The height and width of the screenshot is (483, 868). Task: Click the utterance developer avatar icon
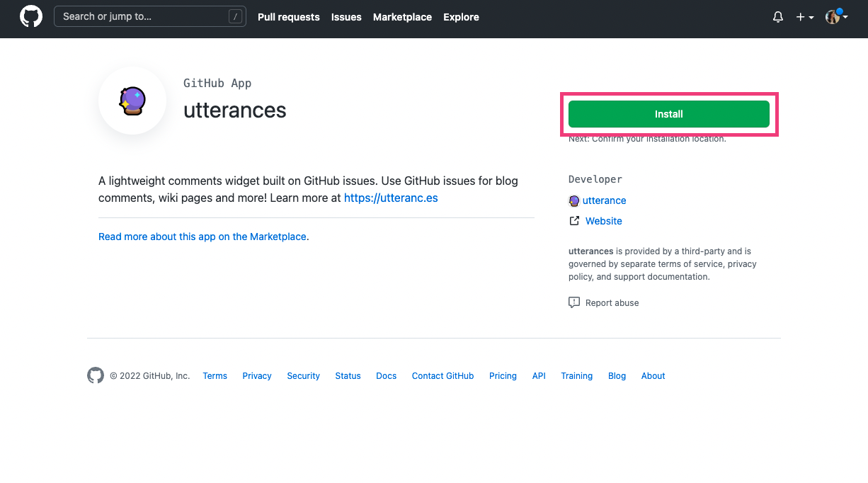point(574,201)
